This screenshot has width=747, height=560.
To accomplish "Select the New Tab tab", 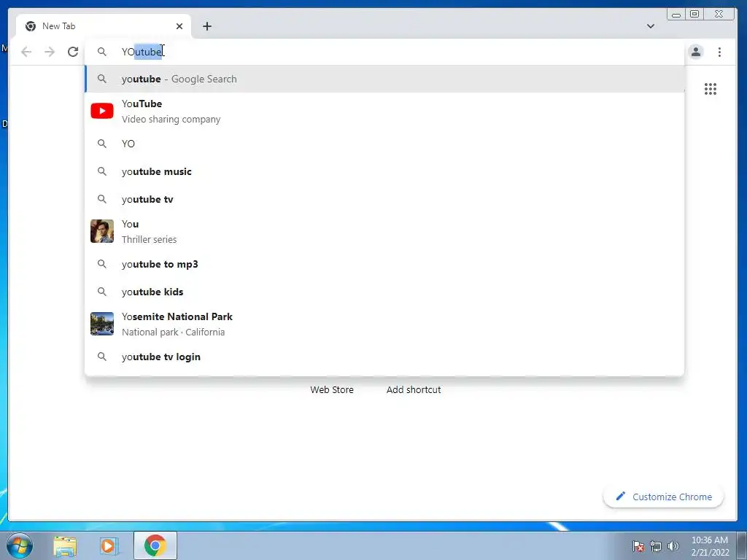I will pyautogui.click(x=104, y=26).
